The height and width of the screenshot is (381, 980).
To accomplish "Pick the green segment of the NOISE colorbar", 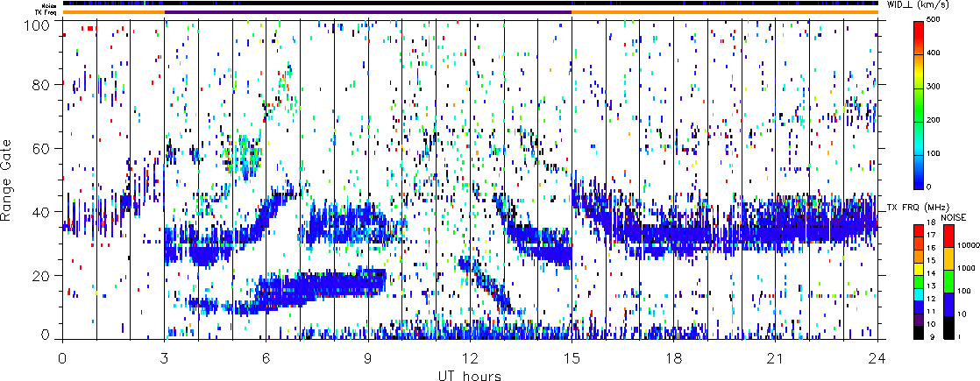I will 948,281.
